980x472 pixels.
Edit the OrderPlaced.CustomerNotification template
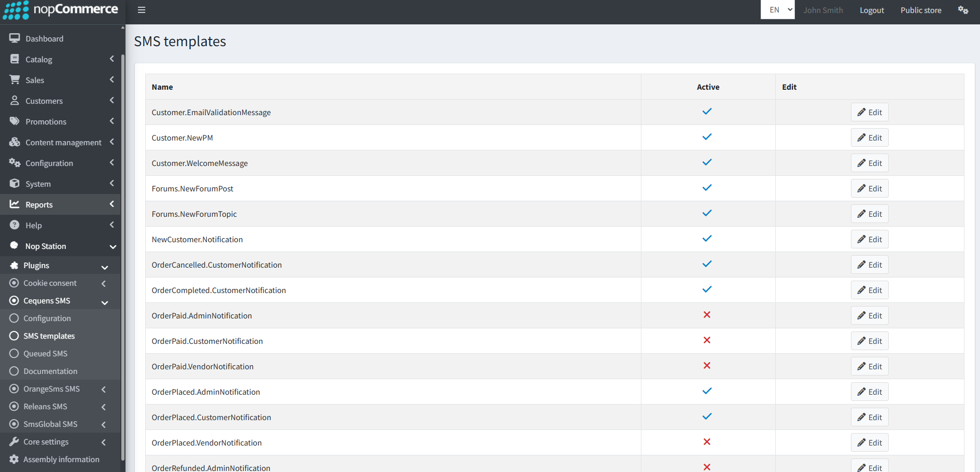870,417
